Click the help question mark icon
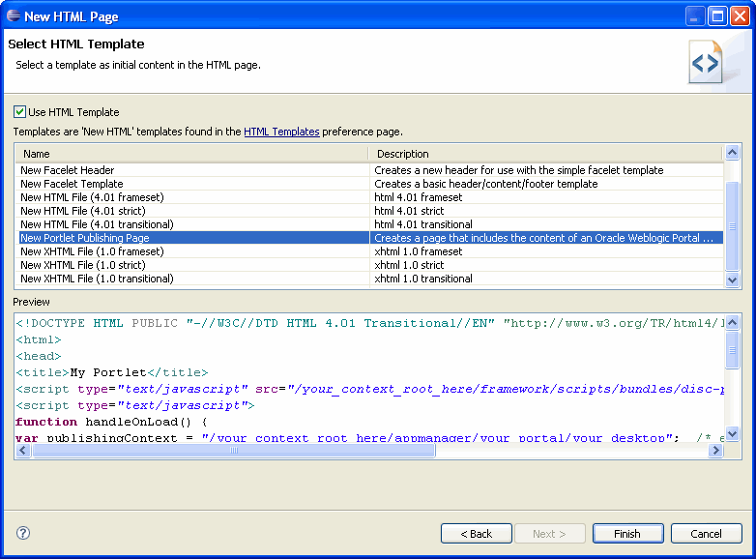This screenshot has height=559, width=756. (x=23, y=533)
